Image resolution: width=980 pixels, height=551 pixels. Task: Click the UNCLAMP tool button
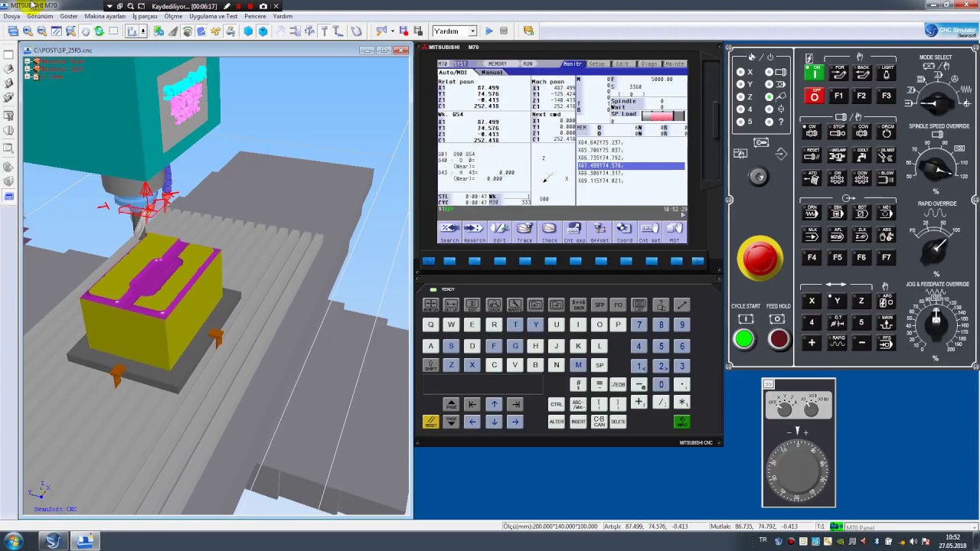[x=838, y=155]
